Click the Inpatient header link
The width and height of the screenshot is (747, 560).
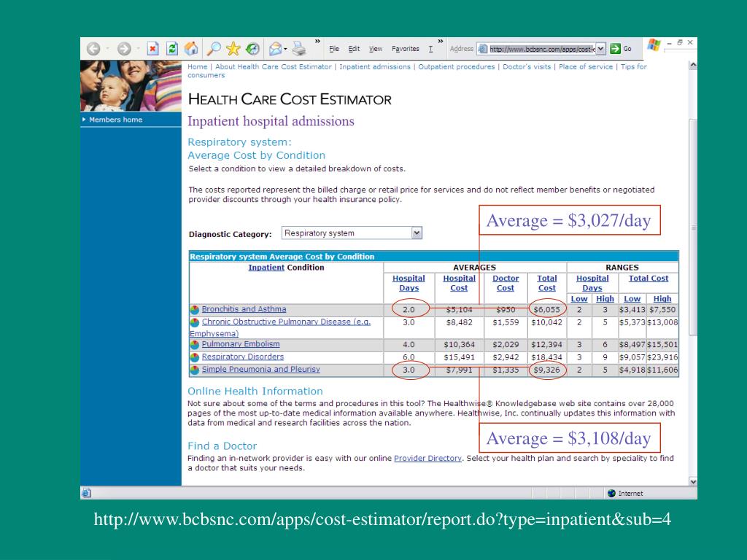(x=266, y=268)
